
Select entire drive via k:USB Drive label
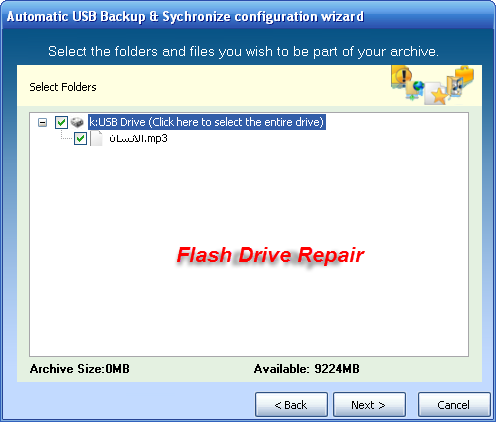click(x=207, y=122)
